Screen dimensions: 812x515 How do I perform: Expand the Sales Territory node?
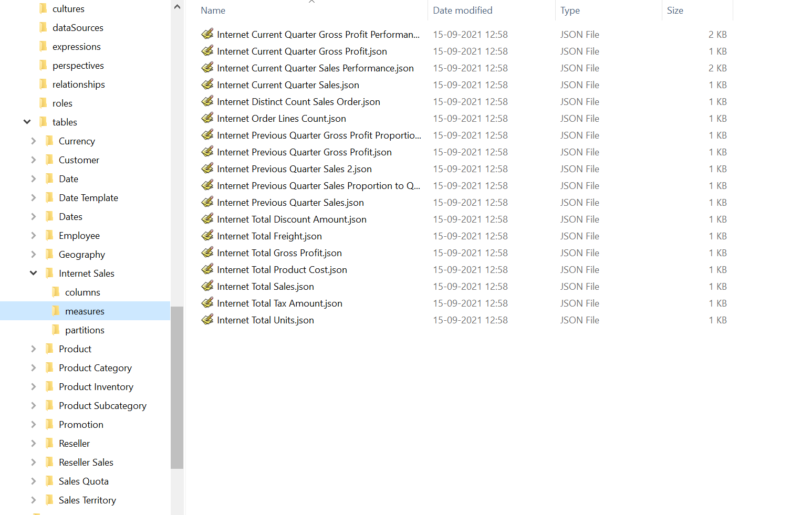pos(33,500)
